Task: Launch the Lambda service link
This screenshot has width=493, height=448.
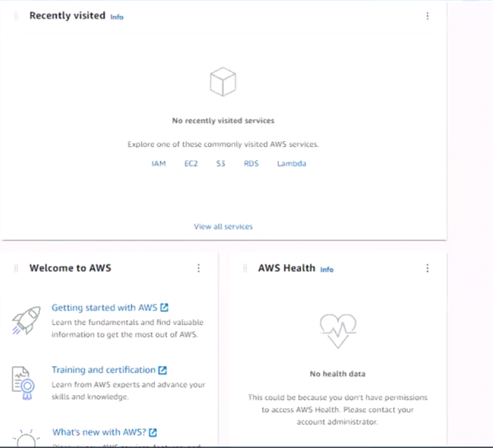Action: pos(291,164)
